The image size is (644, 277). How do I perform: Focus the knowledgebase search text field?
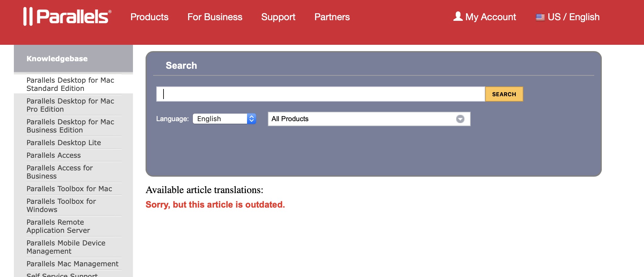pos(320,94)
